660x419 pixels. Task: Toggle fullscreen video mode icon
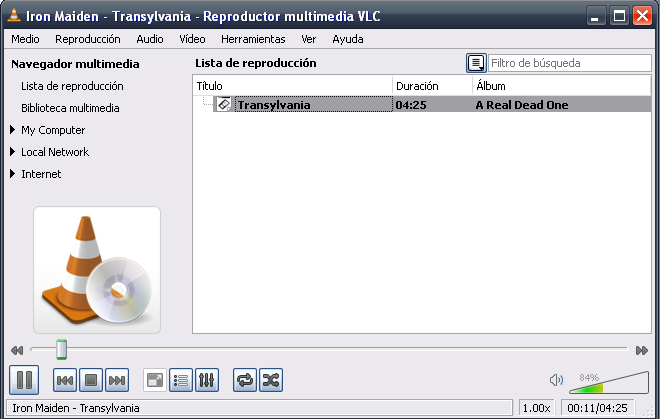[155, 380]
